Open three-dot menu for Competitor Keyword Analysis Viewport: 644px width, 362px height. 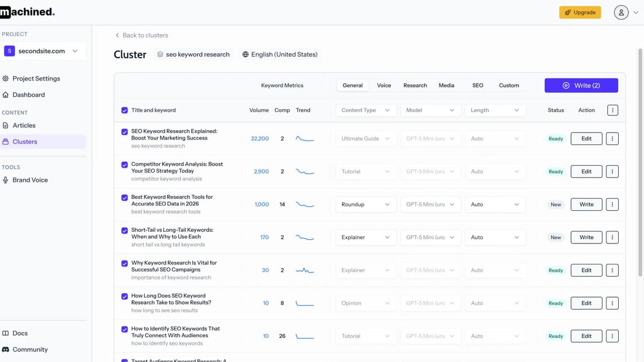(x=612, y=172)
